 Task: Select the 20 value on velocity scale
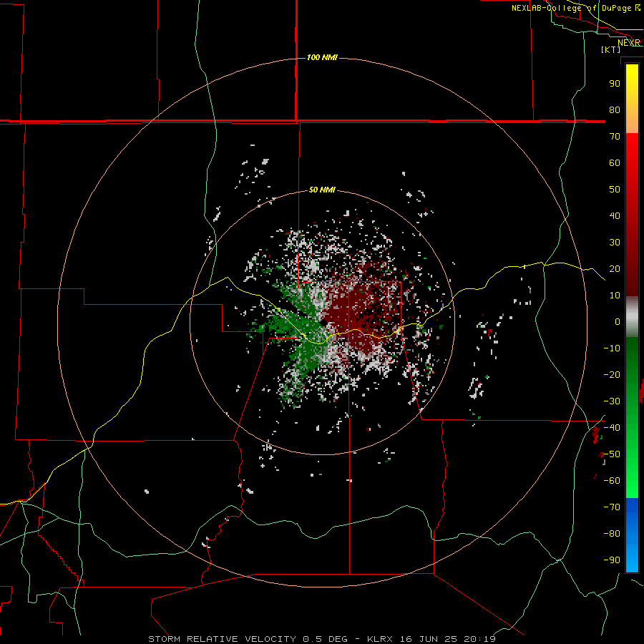click(x=615, y=268)
